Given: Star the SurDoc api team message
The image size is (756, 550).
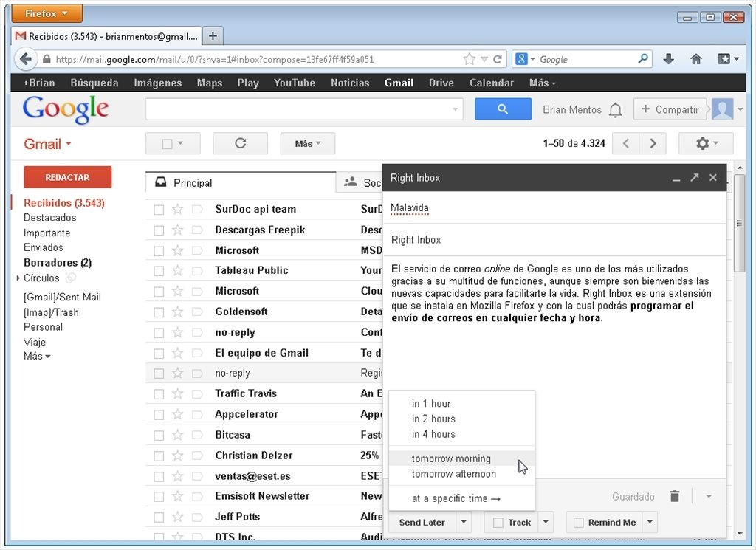Looking at the screenshot, I should (177, 209).
